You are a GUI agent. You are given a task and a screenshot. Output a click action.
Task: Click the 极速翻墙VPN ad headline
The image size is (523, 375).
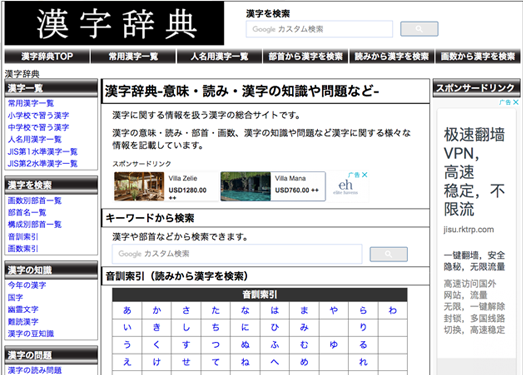(474, 171)
